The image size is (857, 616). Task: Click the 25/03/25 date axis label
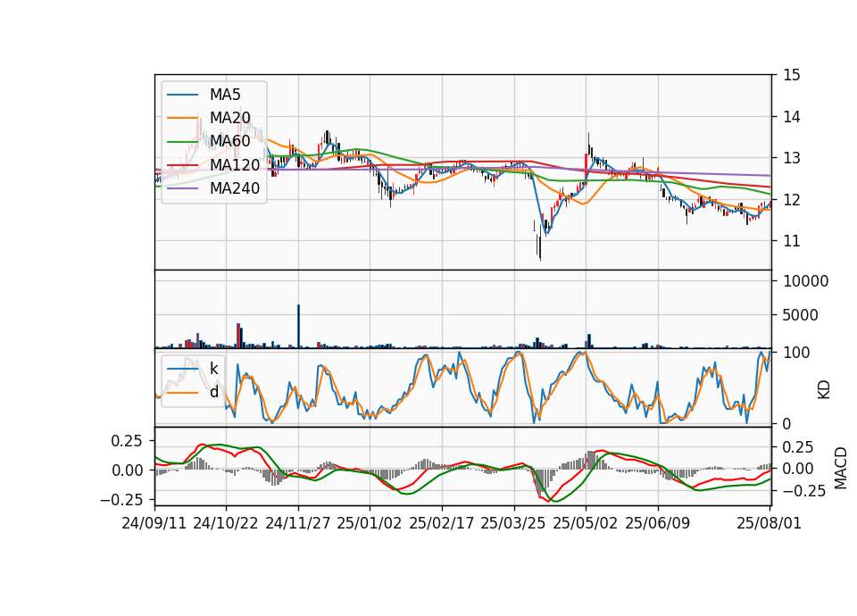513,523
